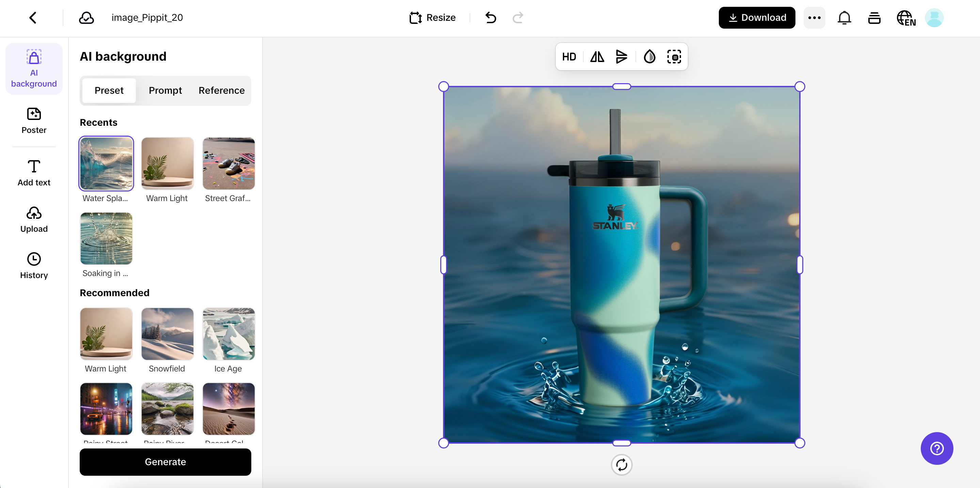980x488 pixels.
Task: Click the back arrow
Action: pos(33,17)
